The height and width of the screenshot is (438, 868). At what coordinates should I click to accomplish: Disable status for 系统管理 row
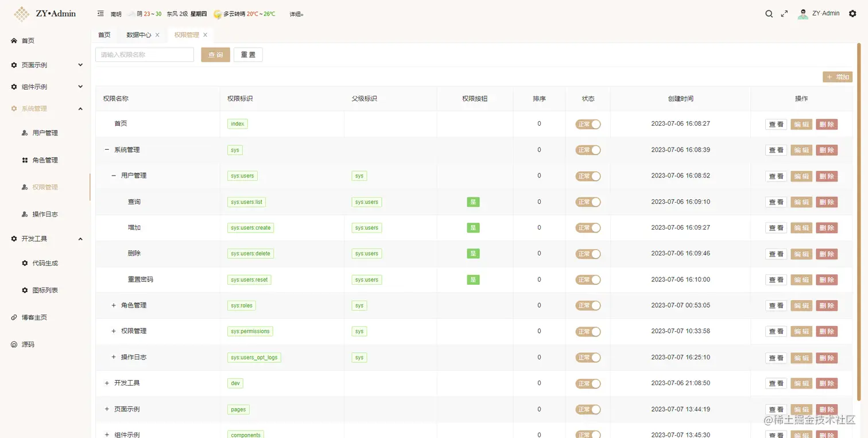[588, 150]
